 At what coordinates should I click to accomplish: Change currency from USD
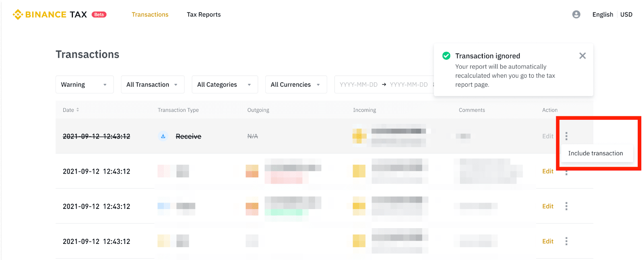click(626, 15)
